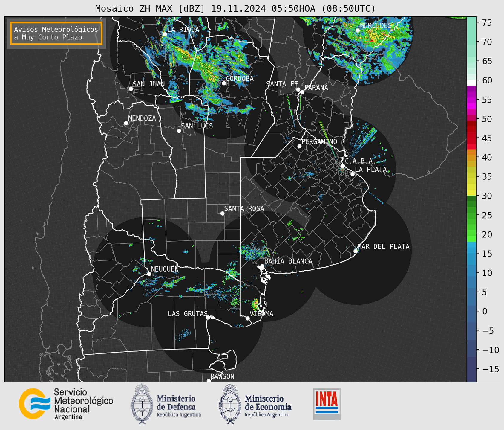Click the MENDOZA city marker dot

click(x=126, y=123)
